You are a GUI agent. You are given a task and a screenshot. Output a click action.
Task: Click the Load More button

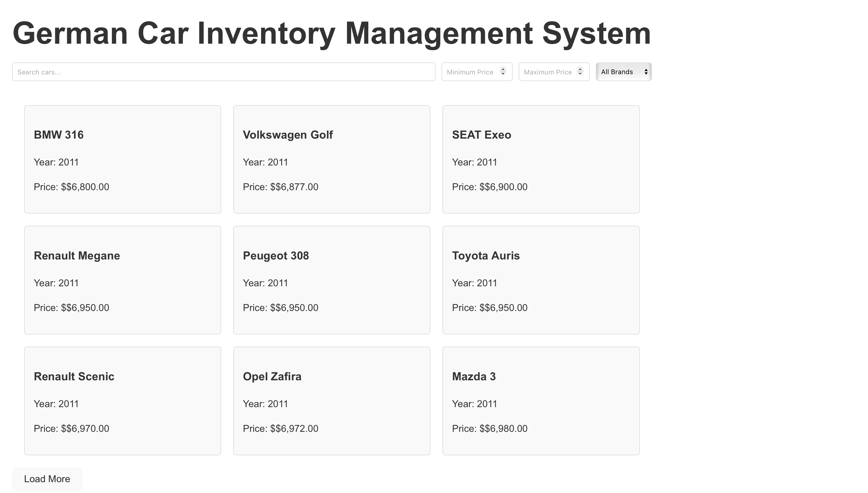click(47, 479)
